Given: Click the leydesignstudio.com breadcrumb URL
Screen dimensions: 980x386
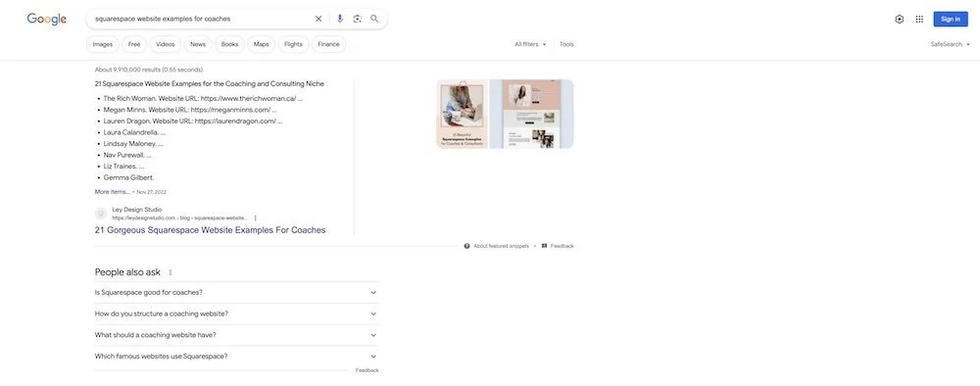Looking at the screenshot, I should point(180,218).
